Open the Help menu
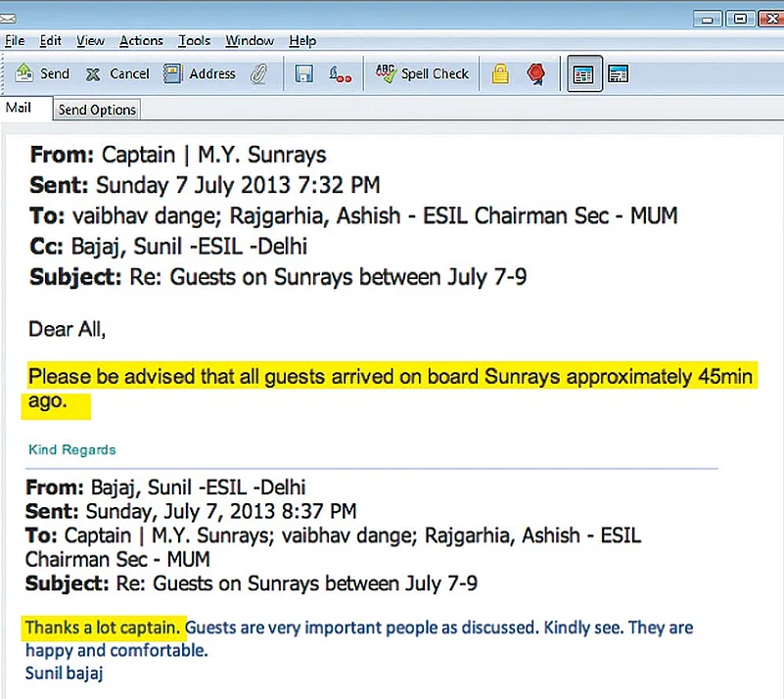Image resolution: width=784 pixels, height=699 pixels. click(x=302, y=40)
